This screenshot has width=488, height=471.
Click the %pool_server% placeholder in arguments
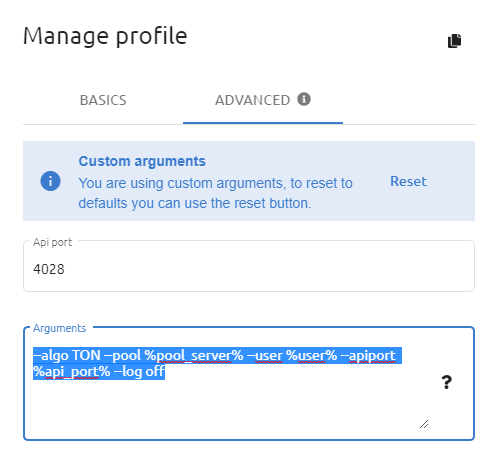[x=194, y=355]
